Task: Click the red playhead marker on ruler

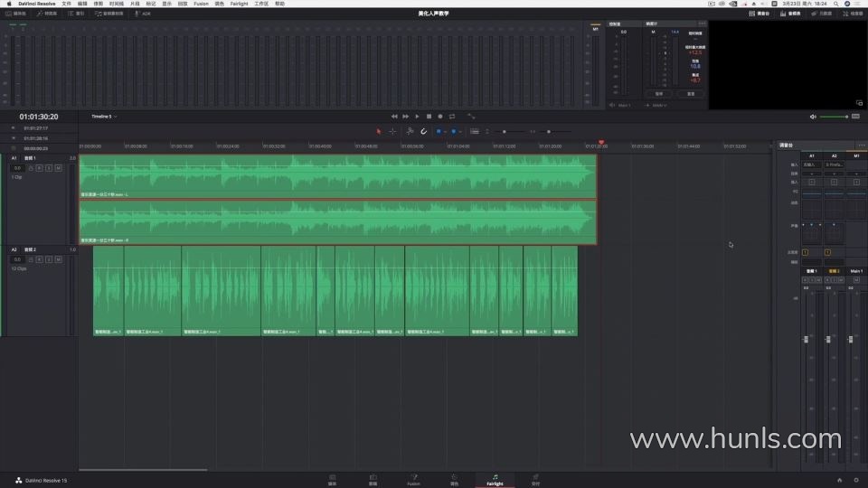Action: (x=601, y=143)
